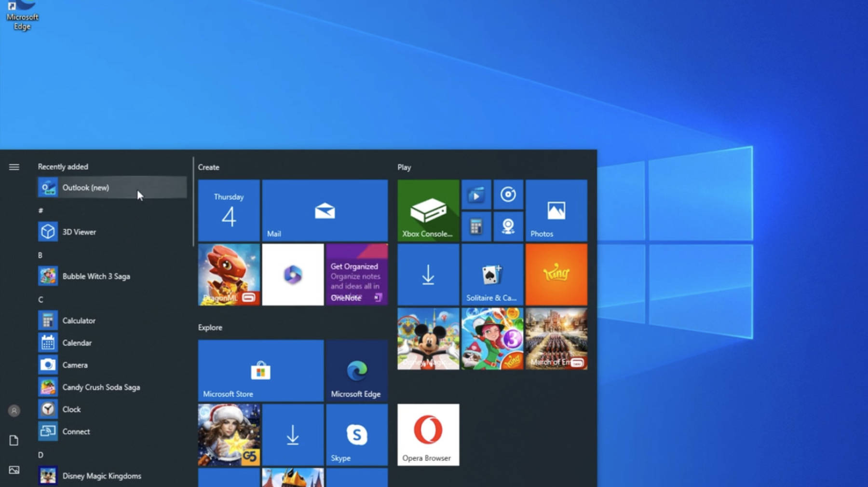
Task: Open the Movies & TV small tile
Action: click(476, 195)
